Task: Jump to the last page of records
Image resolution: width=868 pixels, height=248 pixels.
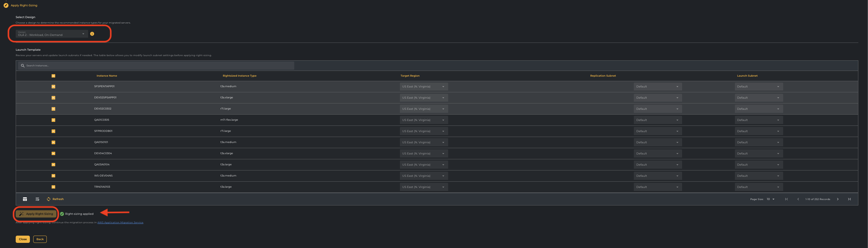Action: 849,199
